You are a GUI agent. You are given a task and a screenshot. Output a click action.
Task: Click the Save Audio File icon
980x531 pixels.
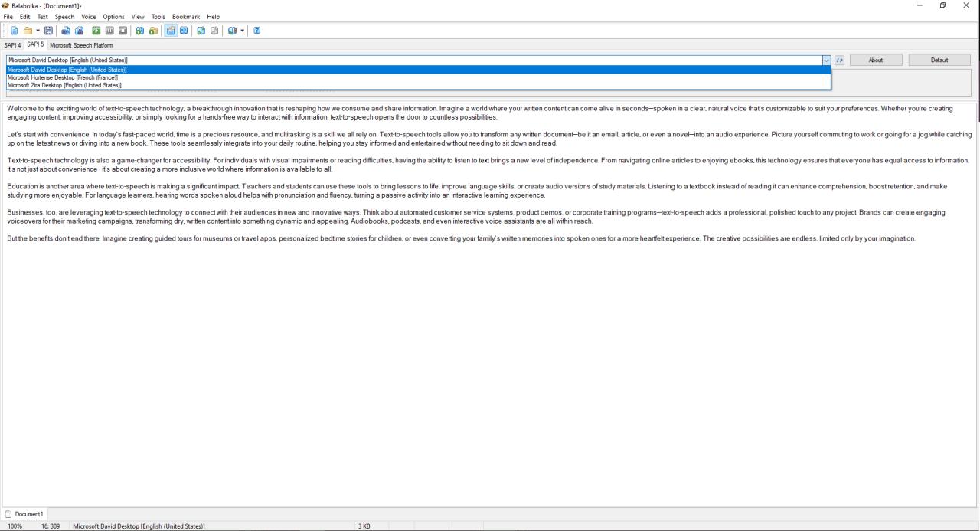coord(66,31)
